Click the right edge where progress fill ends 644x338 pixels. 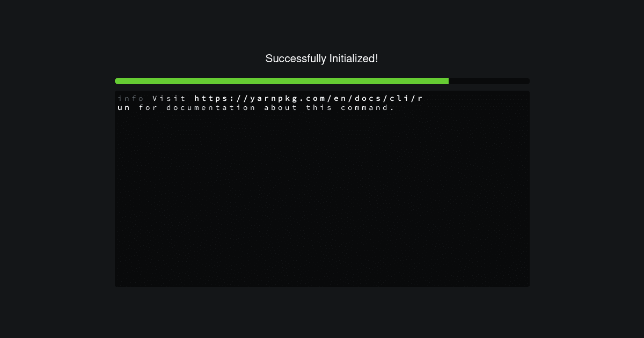pos(448,81)
